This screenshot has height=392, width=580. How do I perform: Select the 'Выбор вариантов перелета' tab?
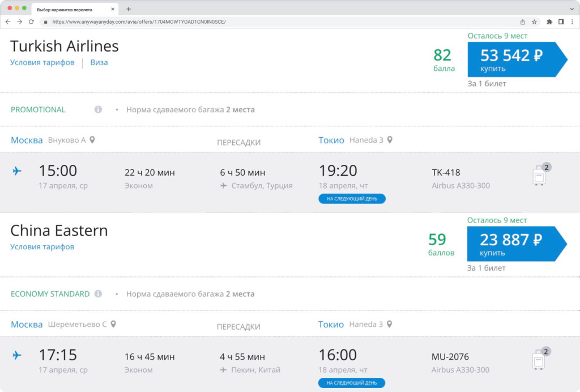[x=75, y=9]
